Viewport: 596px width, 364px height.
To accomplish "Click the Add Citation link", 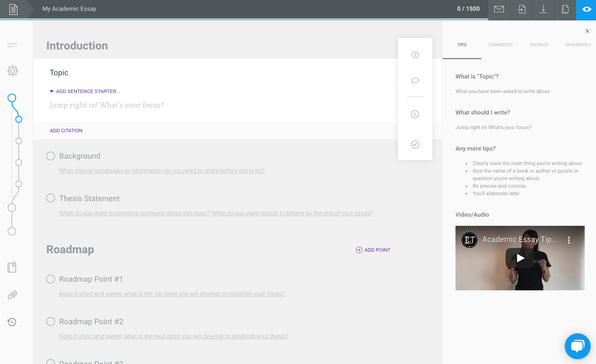I will (66, 131).
